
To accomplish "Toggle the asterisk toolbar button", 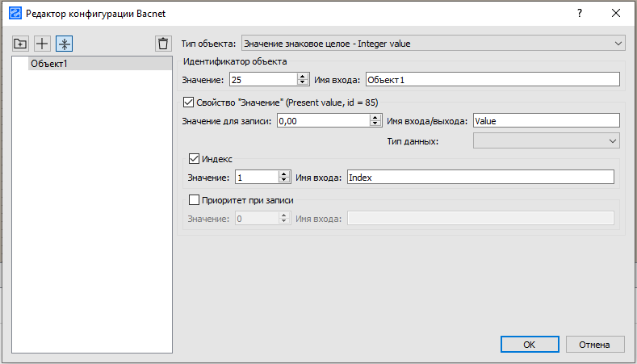I will pyautogui.click(x=65, y=44).
